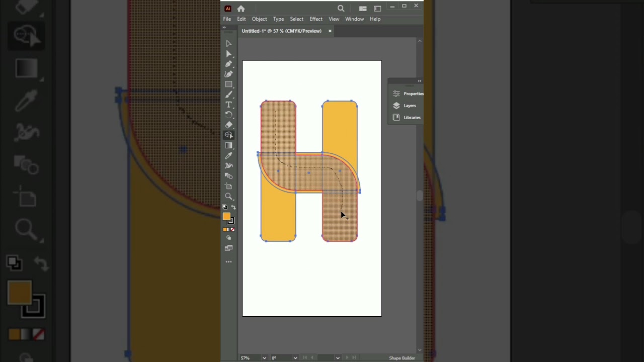644x362 pixels.
Task: Pick the Pen tool
Action: point(228,64)
